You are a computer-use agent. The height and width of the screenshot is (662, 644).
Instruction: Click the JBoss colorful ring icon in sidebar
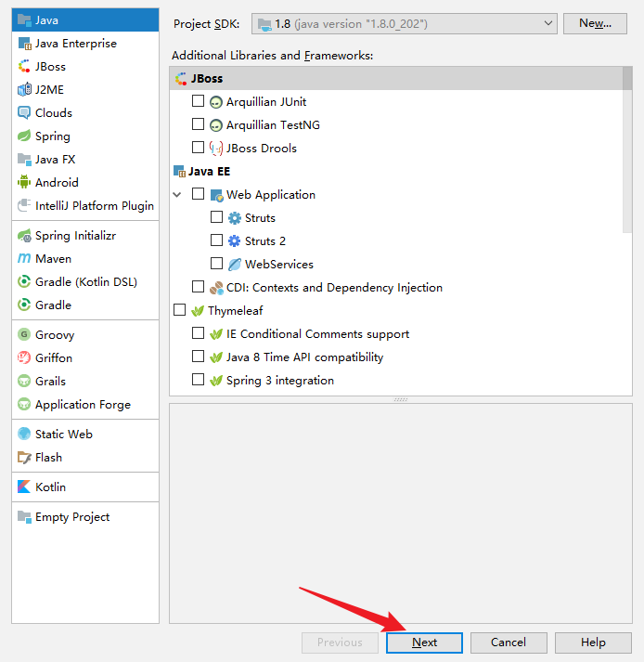tap(24, 66)
